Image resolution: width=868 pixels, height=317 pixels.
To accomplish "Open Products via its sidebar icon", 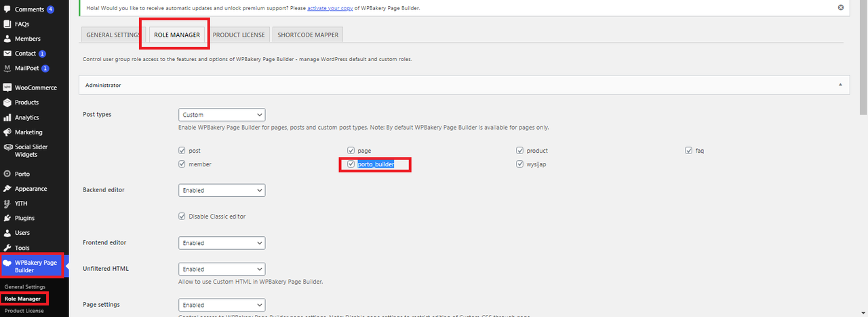I will tap(7, 102).
